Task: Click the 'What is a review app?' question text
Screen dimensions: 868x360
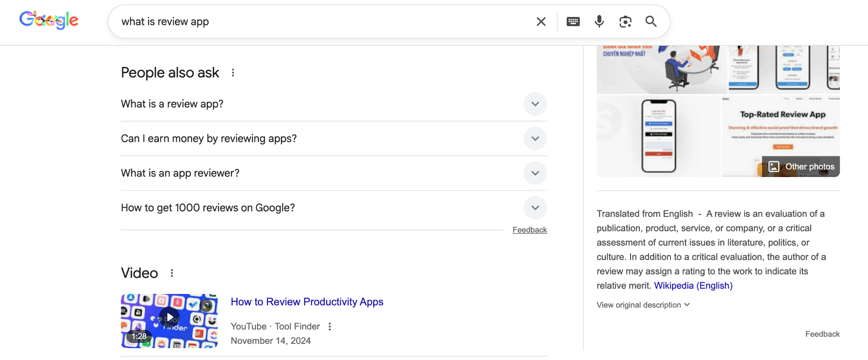Action: [x=172, y=104]
